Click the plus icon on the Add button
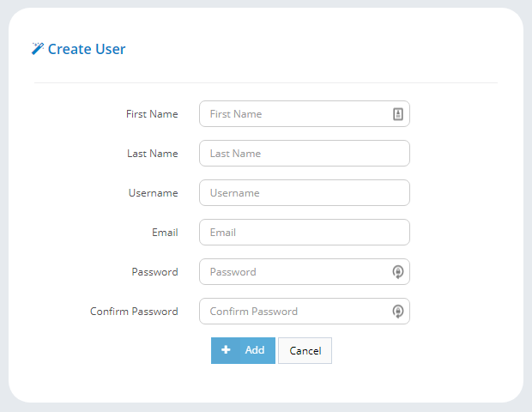The image size is (532, 412). tap(226, 350)
